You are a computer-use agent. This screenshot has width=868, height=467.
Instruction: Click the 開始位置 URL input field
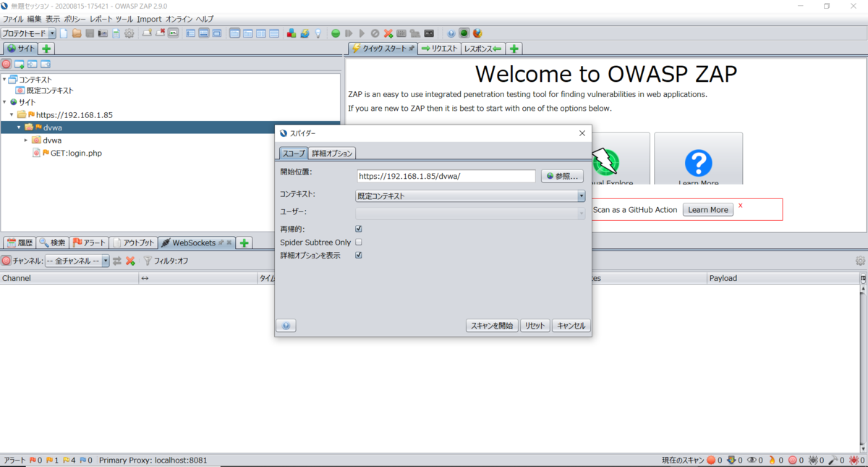coord(446,176)
